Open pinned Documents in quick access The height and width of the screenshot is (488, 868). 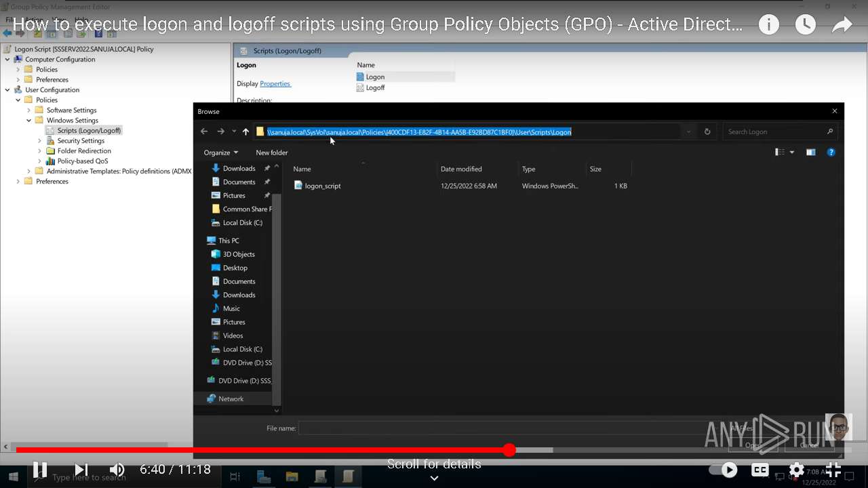click(239, 182)
